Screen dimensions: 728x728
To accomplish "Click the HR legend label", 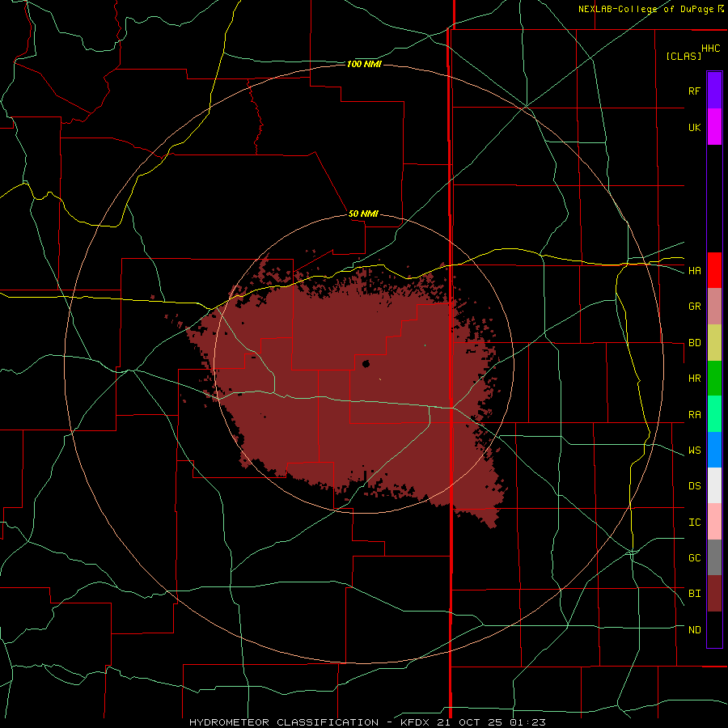I will pyautogui.click(x=694, y=379).
